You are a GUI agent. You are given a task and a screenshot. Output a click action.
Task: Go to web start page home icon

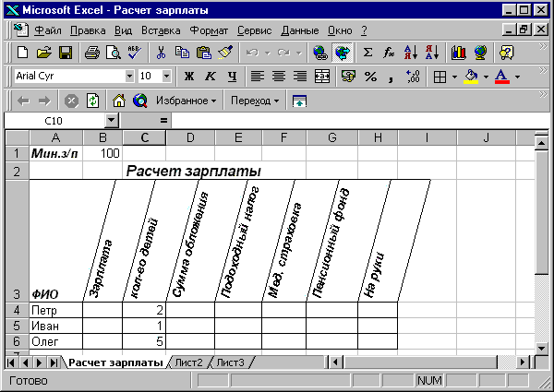coord(119,101)
